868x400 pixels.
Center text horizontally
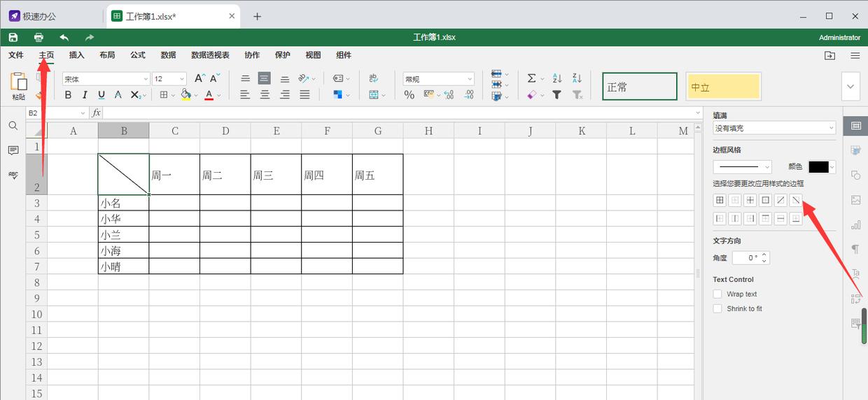pyautogui.click(x=265, y=95)
